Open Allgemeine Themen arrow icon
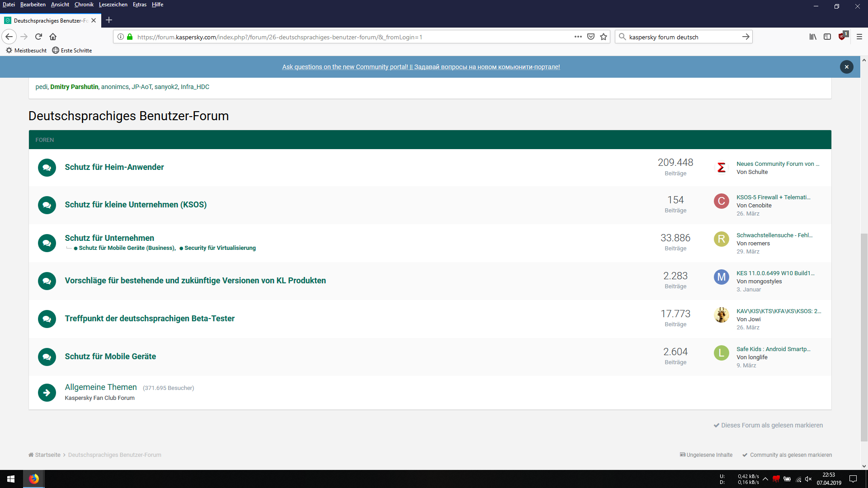This screenshot has width=868, height=488. pos(47,393)
